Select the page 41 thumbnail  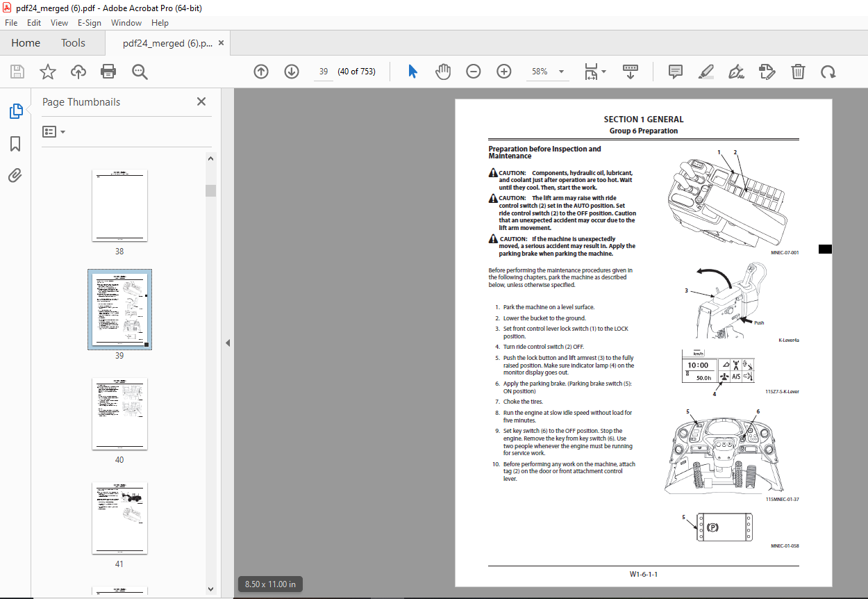(119, 518)
